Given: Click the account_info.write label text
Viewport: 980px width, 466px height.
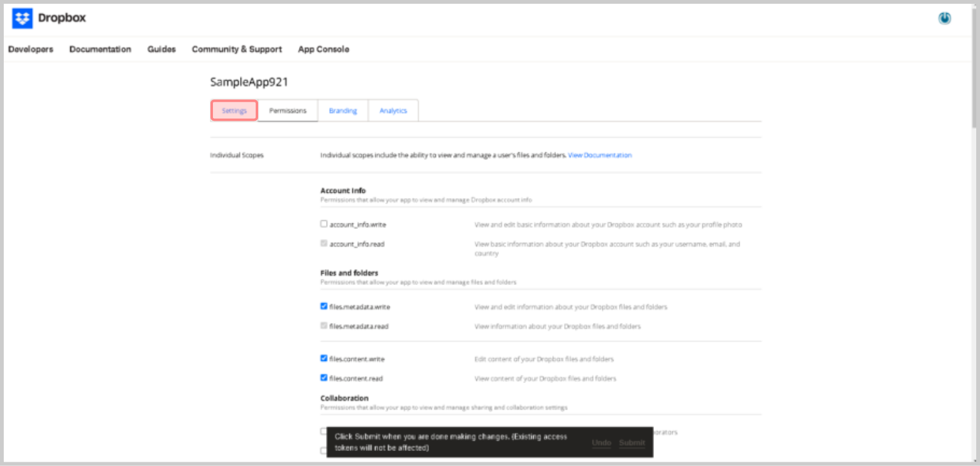Looking at the screenshot, I should pyautogui.click(x=357, y=225).
